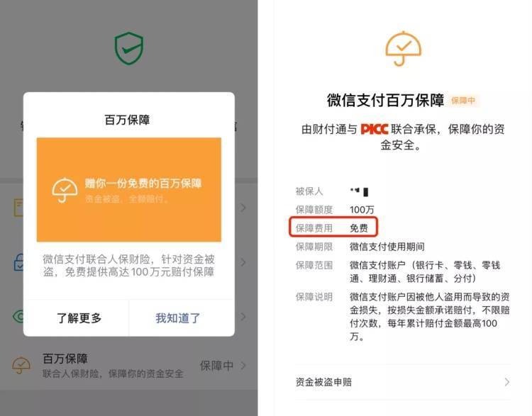Image resolution: width=532 pixels, height=416 pixels.
Task: Expand the chevron beside 保障中 status
Action: (243, 366)
